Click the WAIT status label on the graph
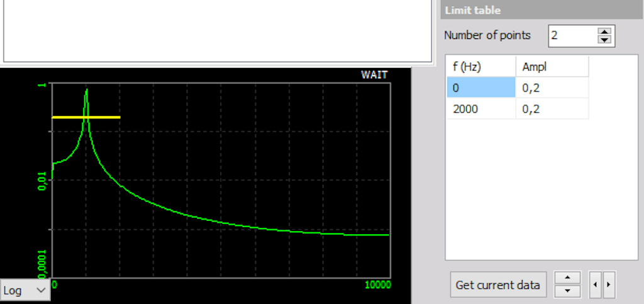 [x=374, y=75]
